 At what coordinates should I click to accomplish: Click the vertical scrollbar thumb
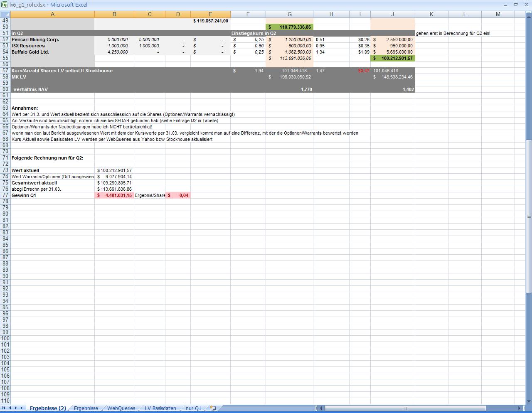(x=529, y=216)
